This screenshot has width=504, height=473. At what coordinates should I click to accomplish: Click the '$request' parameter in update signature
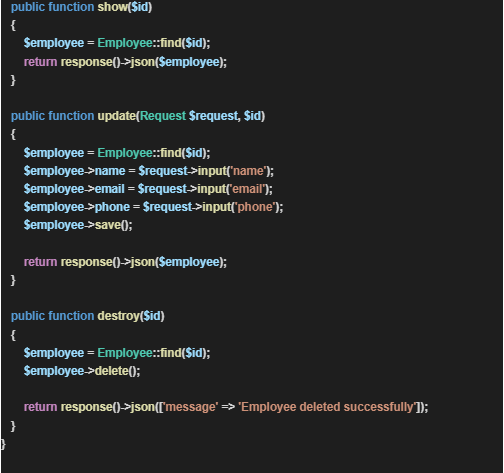point(214,116)
